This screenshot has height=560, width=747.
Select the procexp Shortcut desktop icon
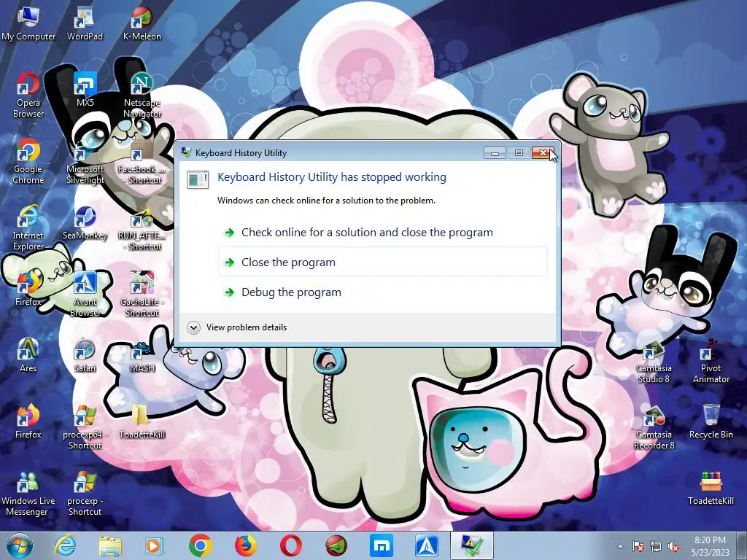click(85, 494)
